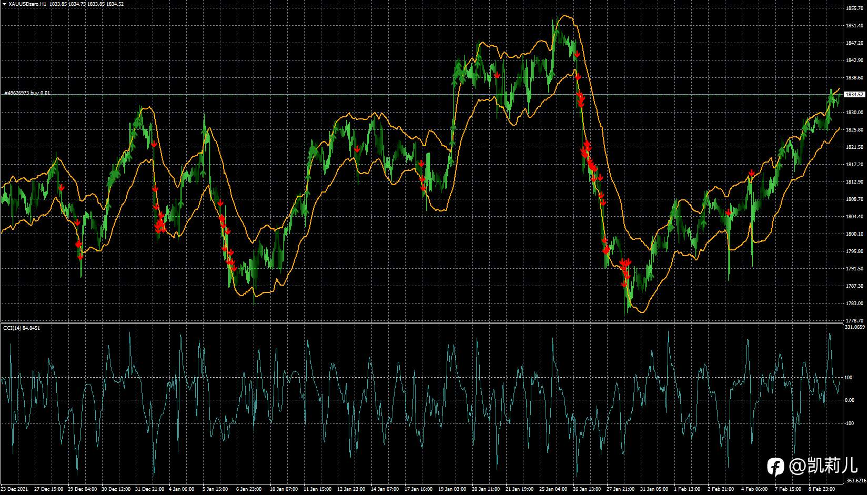This screenshot has height=495, width=868.
Task: Click the 25 Jan 04:00 time label
Action: coord(553,489)
